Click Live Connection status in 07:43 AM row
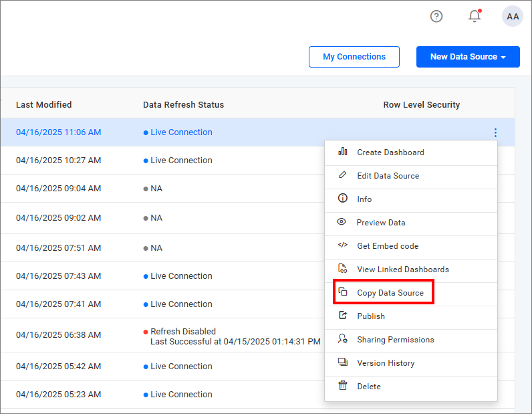 tap(182, 276)
